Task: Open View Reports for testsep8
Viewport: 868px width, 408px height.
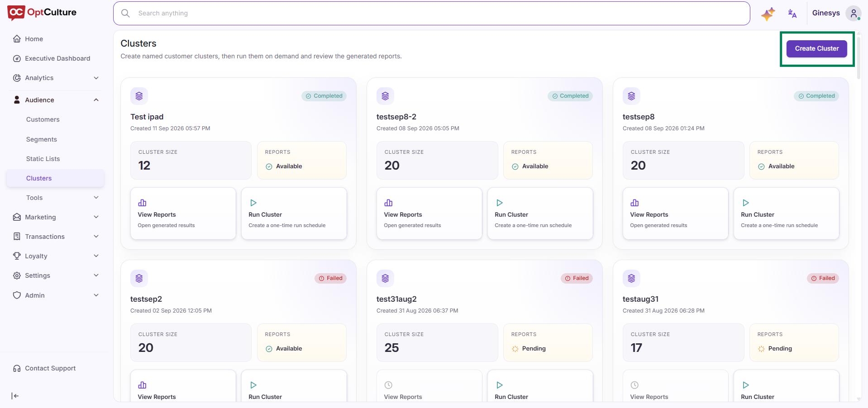Action: 676,213
